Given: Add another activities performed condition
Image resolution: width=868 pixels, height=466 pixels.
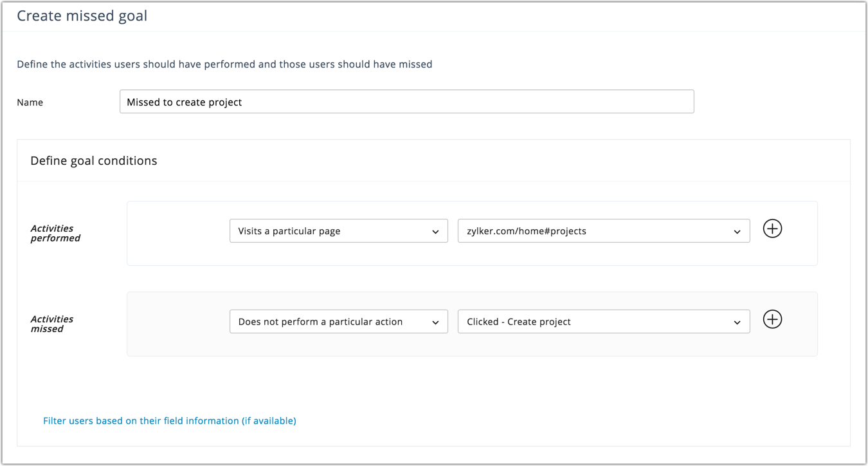Looking at the screenshot, I should pos(772,228).
